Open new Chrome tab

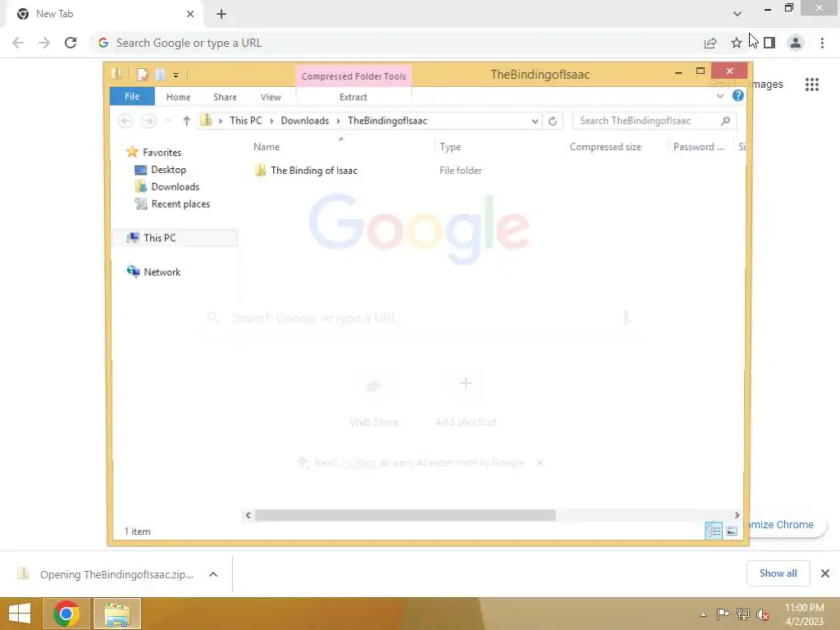tap(221, 14)
